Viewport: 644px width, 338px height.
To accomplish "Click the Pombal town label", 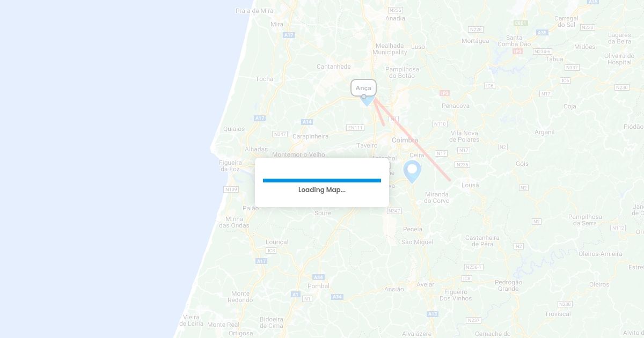I will click(318, 286).
